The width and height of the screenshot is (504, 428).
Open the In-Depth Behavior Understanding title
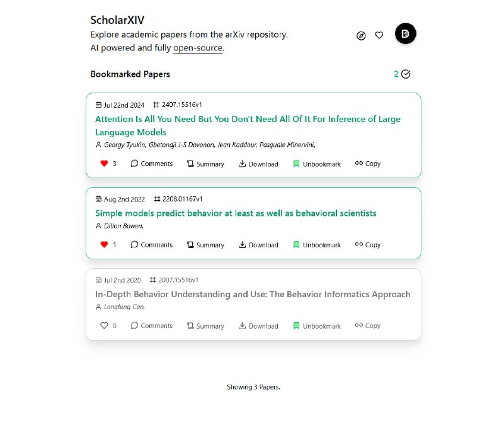pos(253,294)
